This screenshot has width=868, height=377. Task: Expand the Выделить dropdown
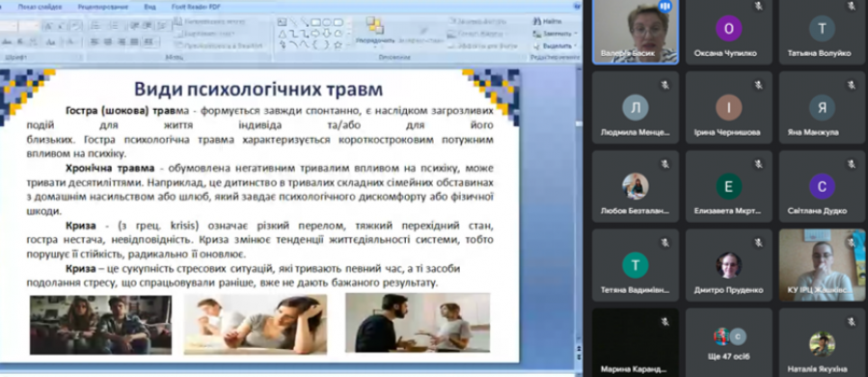(576, 46)
